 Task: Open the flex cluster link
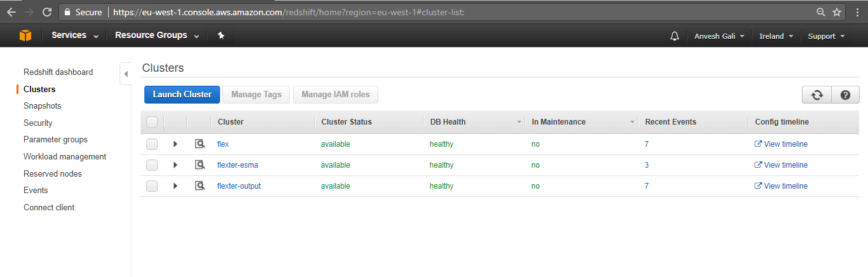click(223, 144)
